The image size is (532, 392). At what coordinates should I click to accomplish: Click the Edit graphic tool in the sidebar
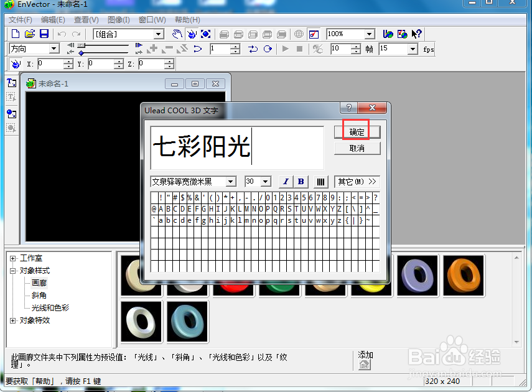pos(11,128)
